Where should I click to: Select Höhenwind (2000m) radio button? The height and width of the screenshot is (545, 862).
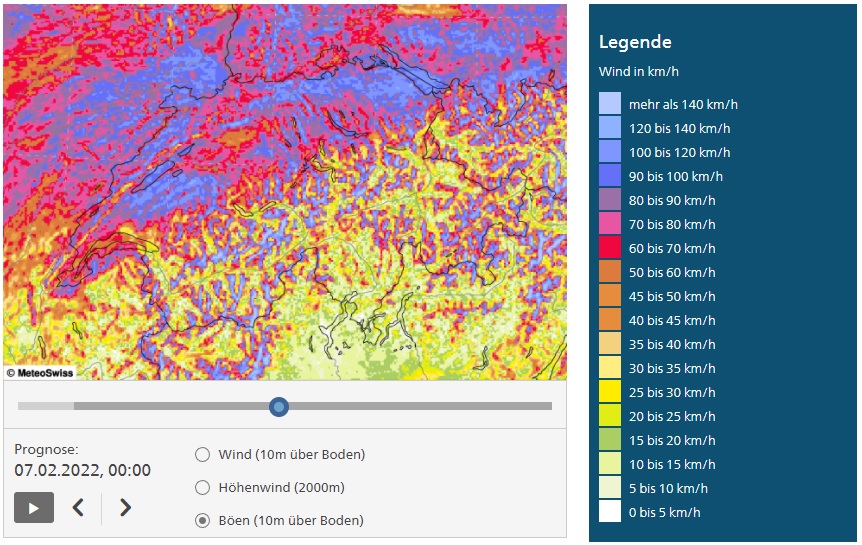202,488
